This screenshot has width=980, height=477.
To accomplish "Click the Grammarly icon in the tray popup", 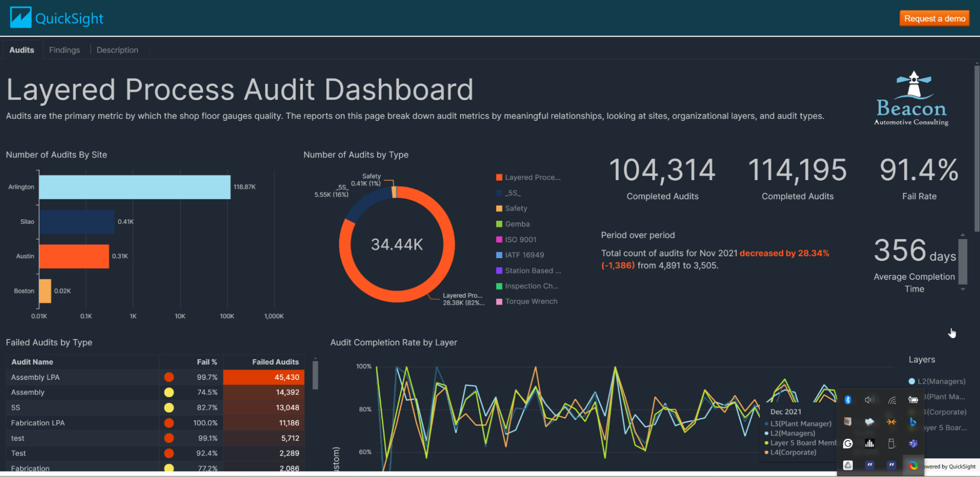I will [848, 444].
